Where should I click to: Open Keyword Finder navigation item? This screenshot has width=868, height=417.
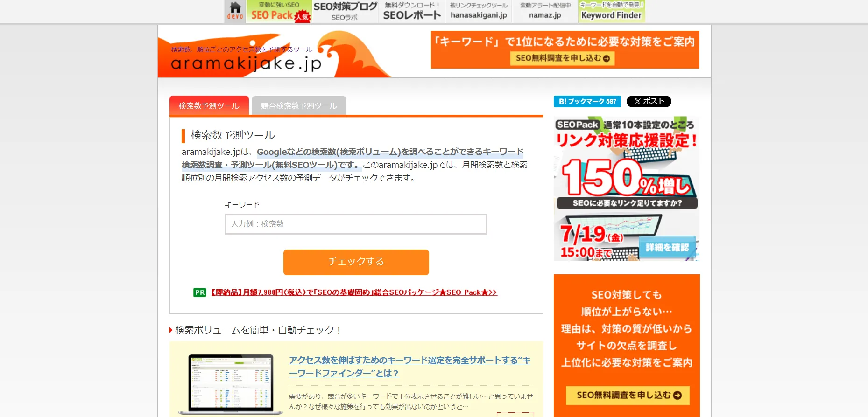611,11
